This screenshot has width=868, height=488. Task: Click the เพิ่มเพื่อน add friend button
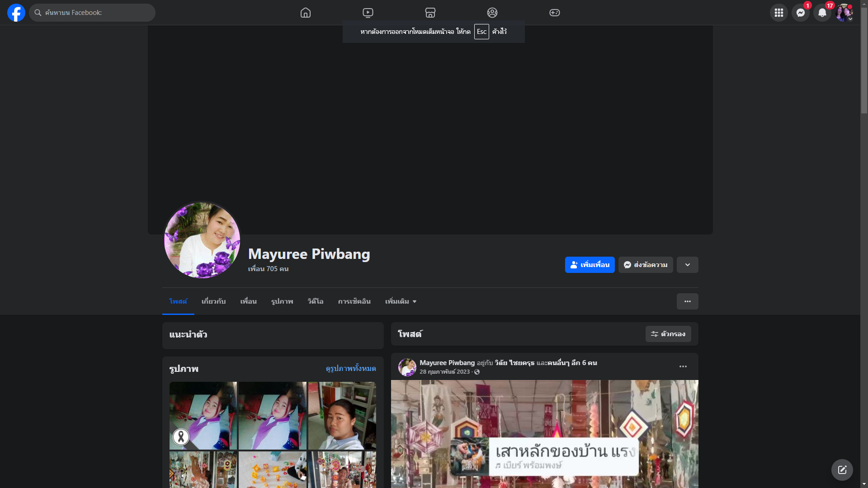pos(590,265)
